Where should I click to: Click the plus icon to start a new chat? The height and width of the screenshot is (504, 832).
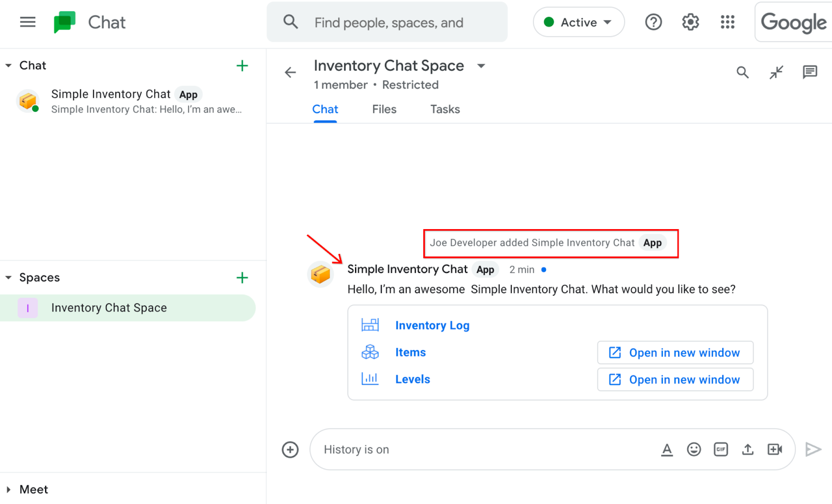pyautogui.click(x=242, y=65)
